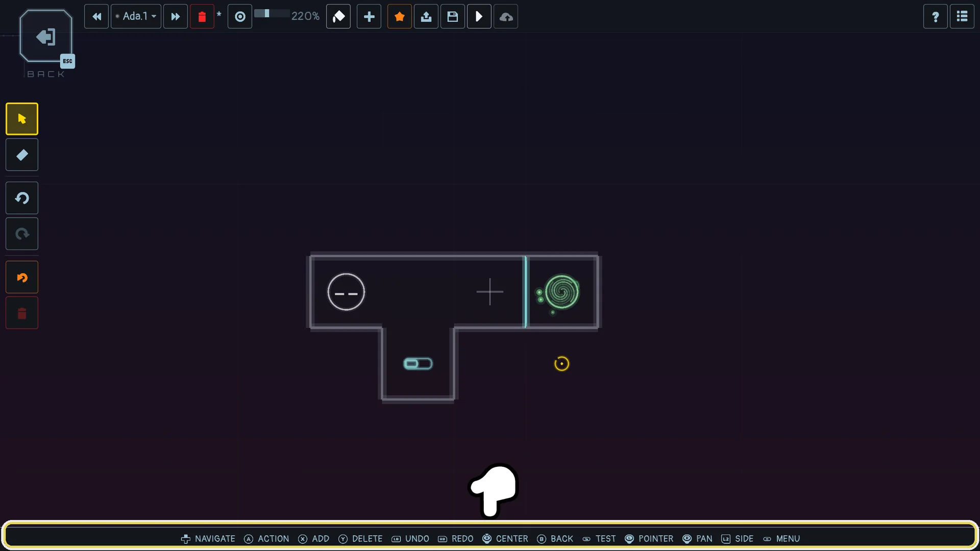
Task: Adjust the 220% zoom slider
Action: [x=272, y=14]
